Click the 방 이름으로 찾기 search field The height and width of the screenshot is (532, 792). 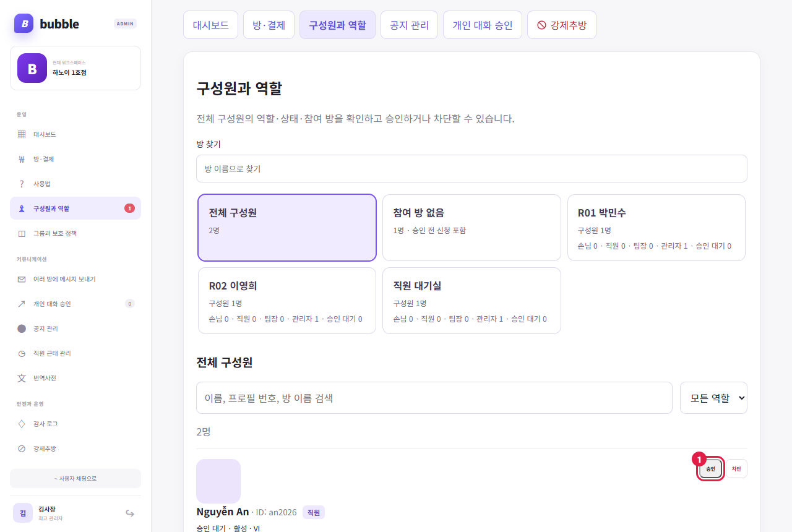471,168
